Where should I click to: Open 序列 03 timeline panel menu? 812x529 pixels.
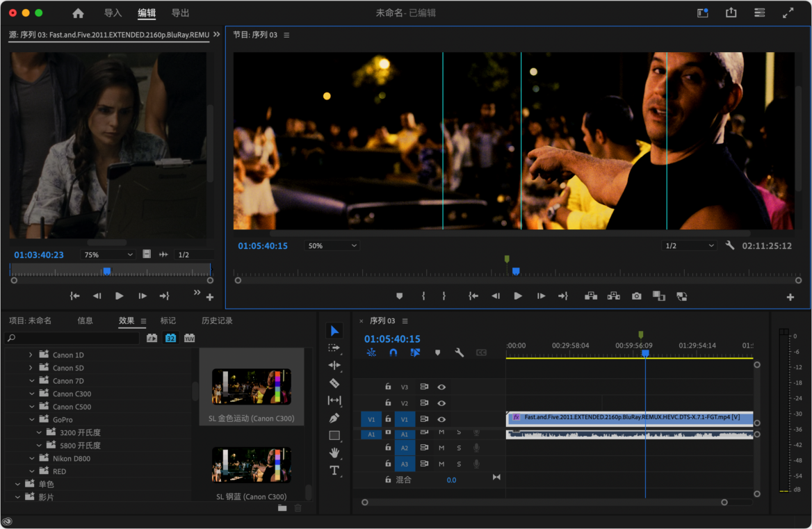pos(405,321)
